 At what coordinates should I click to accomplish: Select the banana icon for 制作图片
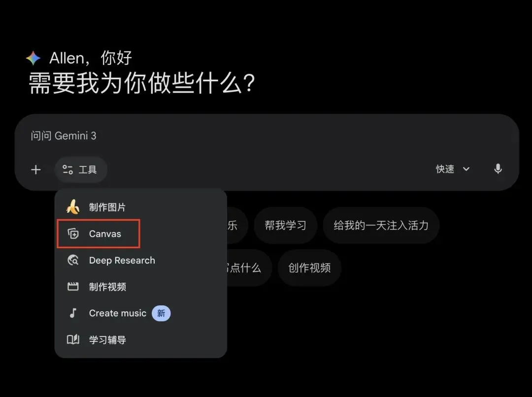72,207
